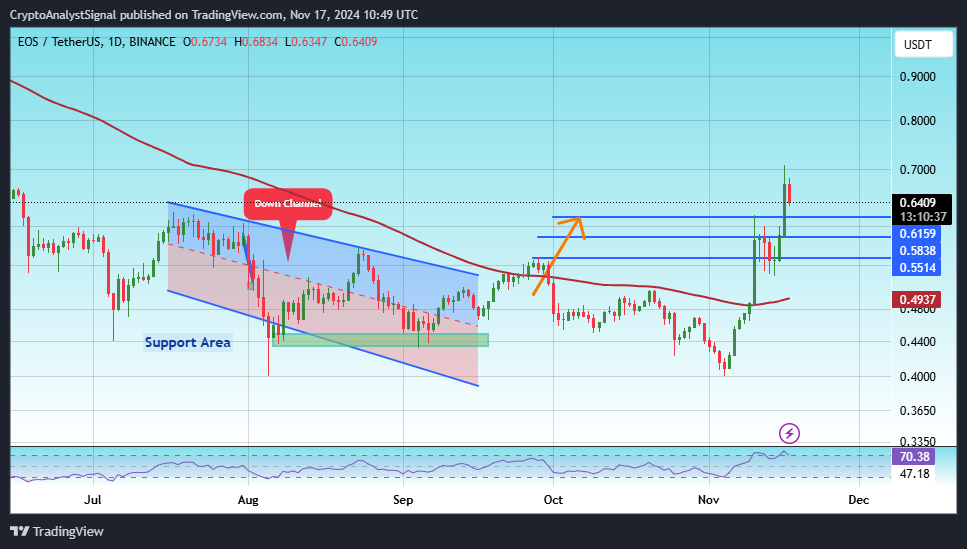Click the EOS / TetherUS symbol title
This screenshot has width=967, height=549.
coord(59,42)
